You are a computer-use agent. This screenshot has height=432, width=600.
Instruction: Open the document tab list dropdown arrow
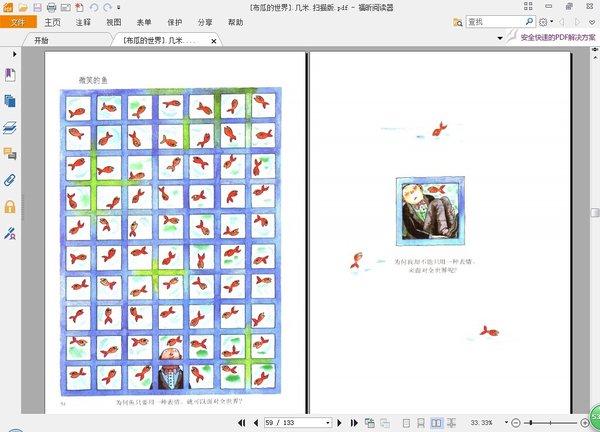pyautogui.click(x=500, y=38)
